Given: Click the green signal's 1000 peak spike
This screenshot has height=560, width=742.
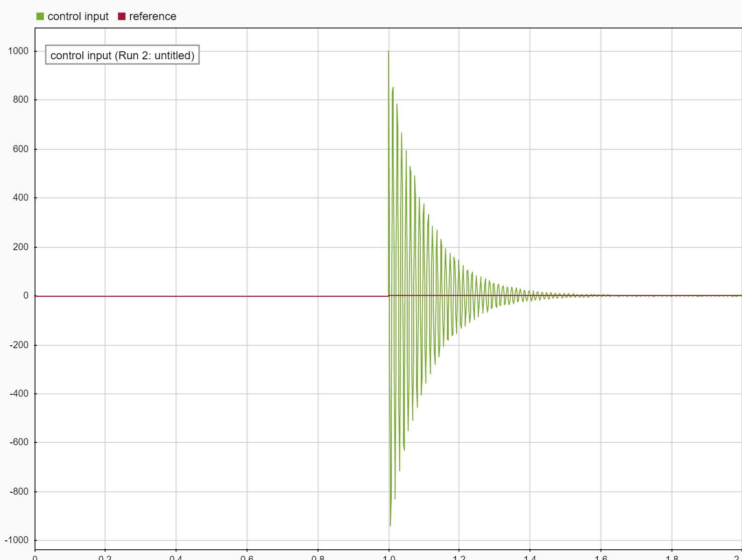Looking at the screenshot, I should 389,51.
